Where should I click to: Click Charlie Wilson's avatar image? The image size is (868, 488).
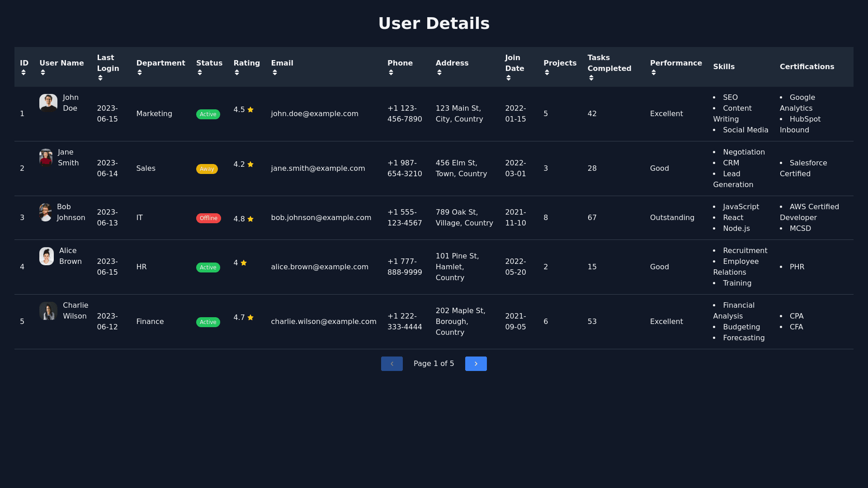tap(48, 311)
